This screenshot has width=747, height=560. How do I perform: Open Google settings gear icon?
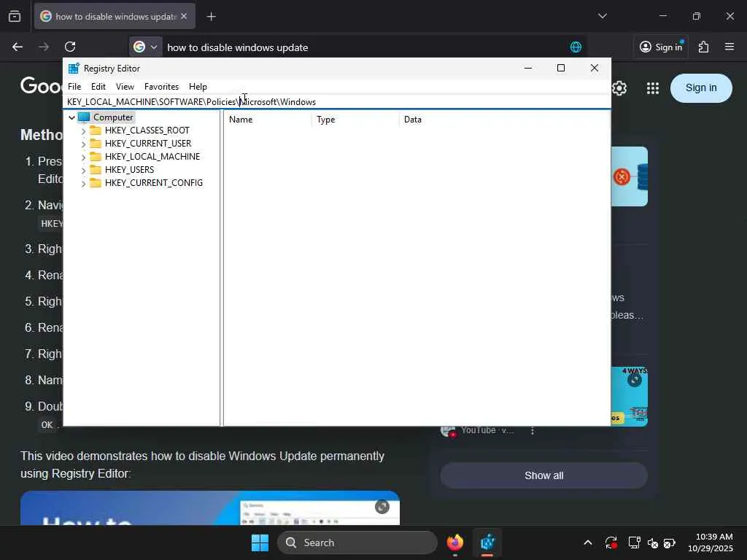point(619,88)
